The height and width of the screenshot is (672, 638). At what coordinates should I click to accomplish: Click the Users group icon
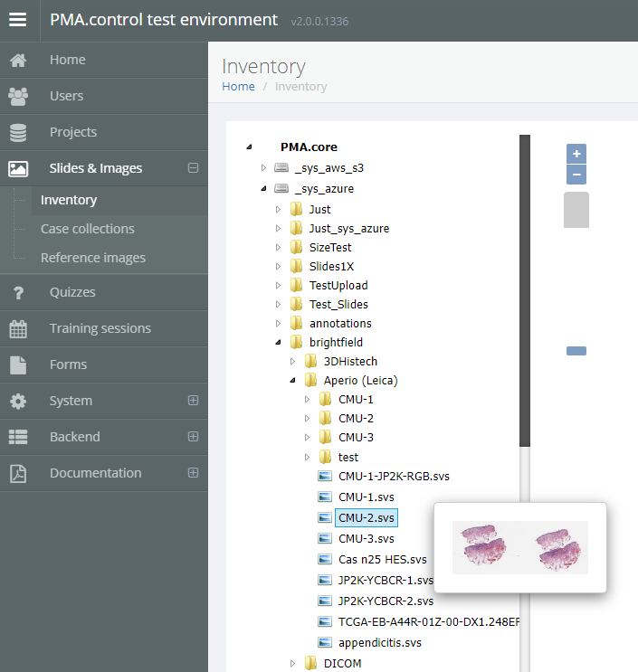pyautogui.click(x=18, y=96)
